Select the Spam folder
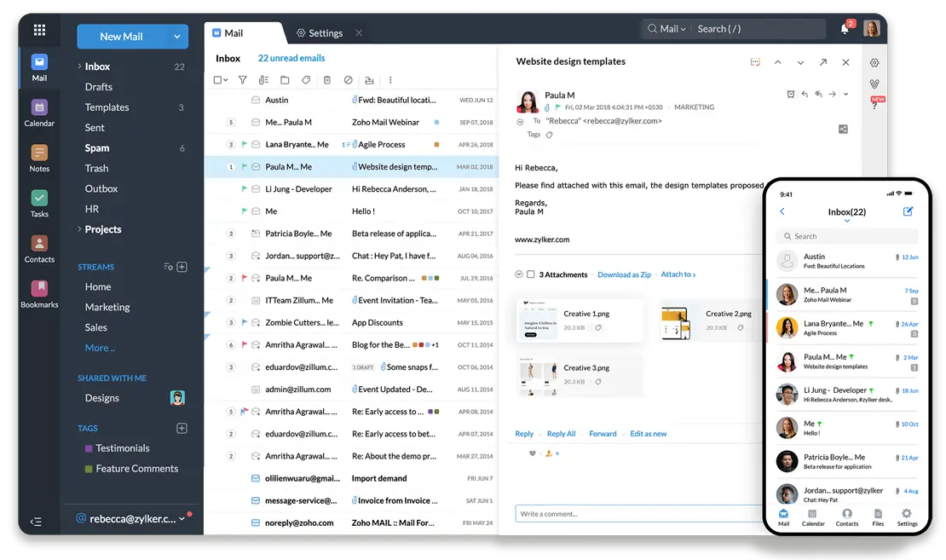Image resolution: width=946 pixels, height=560 pixels. 97,148
